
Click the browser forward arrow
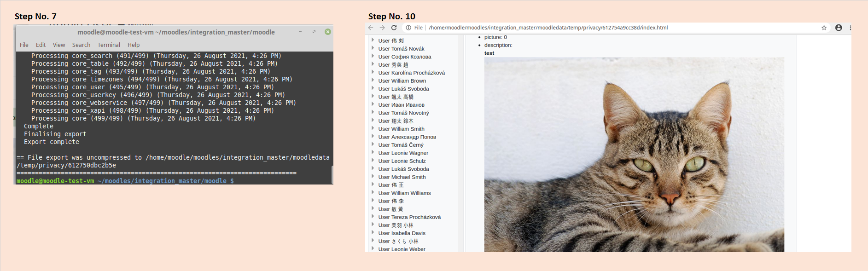382,28
